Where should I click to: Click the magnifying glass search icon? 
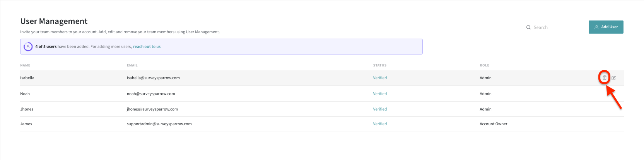point(528,27)
